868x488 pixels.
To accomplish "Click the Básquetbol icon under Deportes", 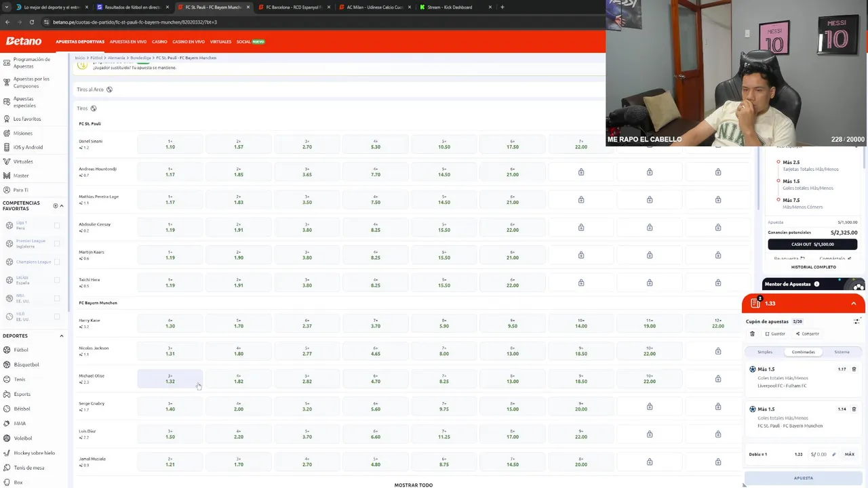I will click(x=6, y=365).
